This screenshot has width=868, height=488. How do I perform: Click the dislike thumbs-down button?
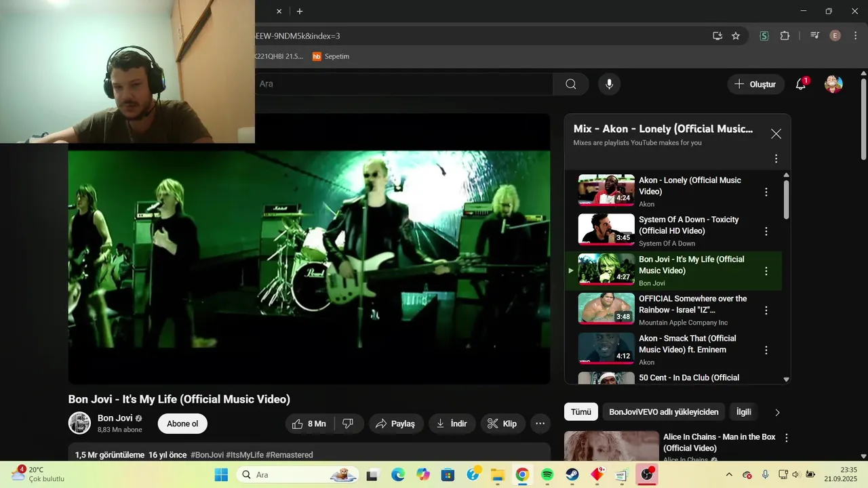click(x=348, y=424)
